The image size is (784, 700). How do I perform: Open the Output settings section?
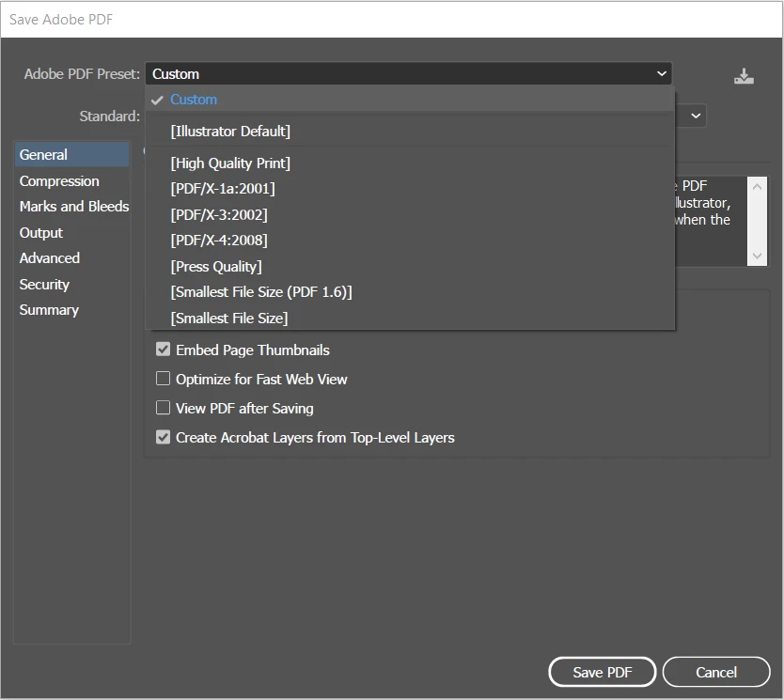pos(72,233)
